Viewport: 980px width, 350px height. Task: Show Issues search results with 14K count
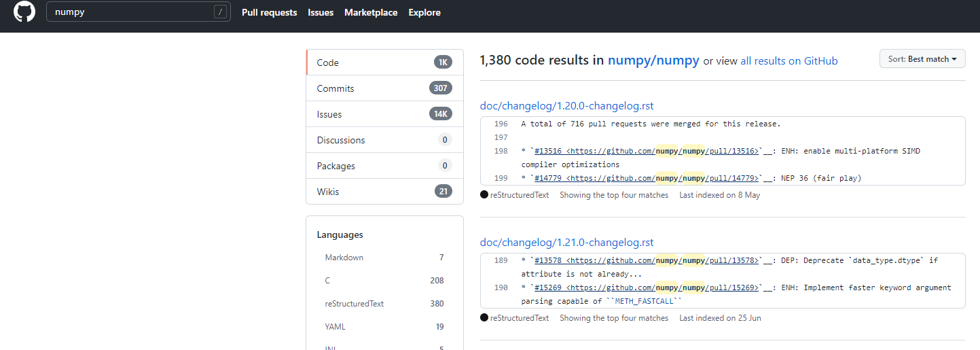pyautogui.click(x=384, y=114)
